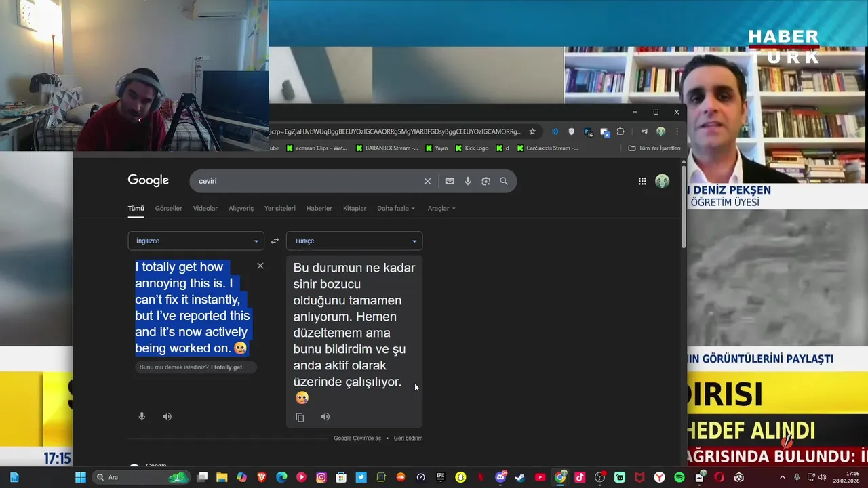
Task: Listen to the English source text
Action: point(167,416)
